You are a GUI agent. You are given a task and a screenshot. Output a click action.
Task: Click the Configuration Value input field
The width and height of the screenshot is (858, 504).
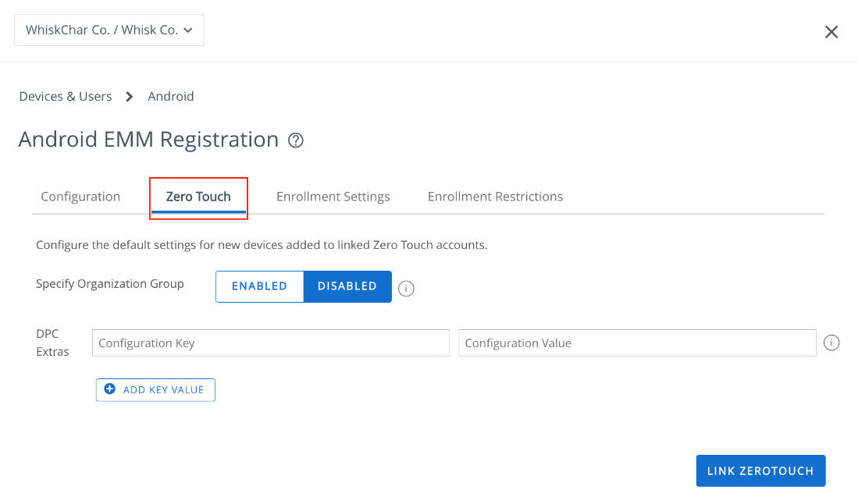637,343
